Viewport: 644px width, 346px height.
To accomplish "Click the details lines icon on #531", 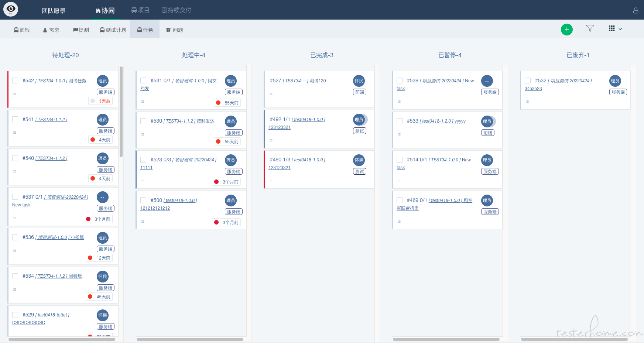I will click(x=143, y=102).
